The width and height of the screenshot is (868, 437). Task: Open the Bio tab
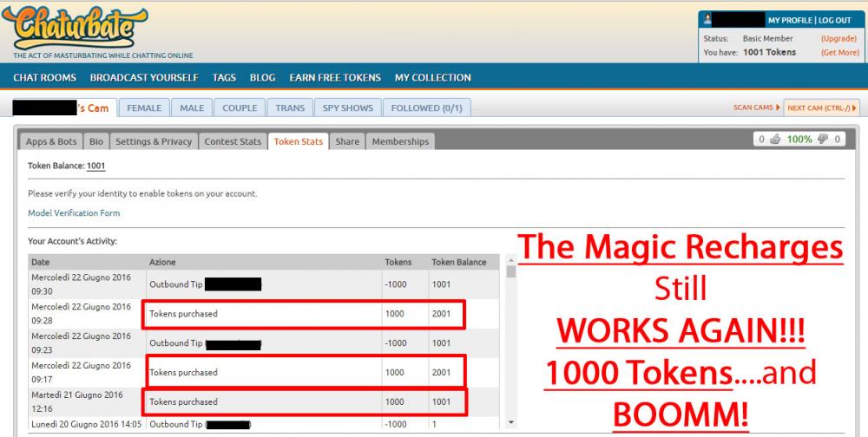96,141
